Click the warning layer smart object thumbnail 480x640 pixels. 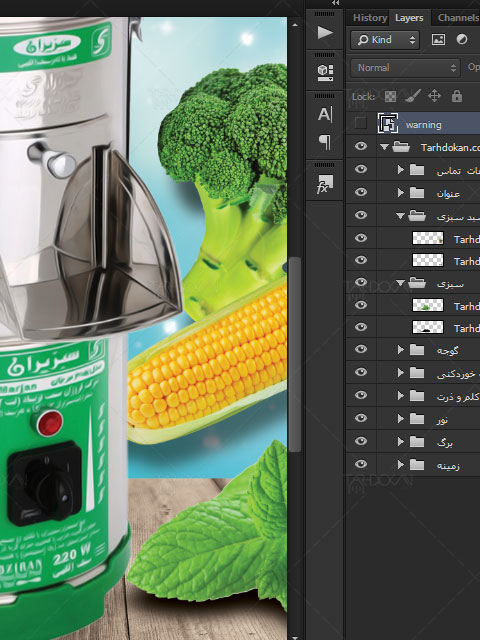[x=388, y=123]
